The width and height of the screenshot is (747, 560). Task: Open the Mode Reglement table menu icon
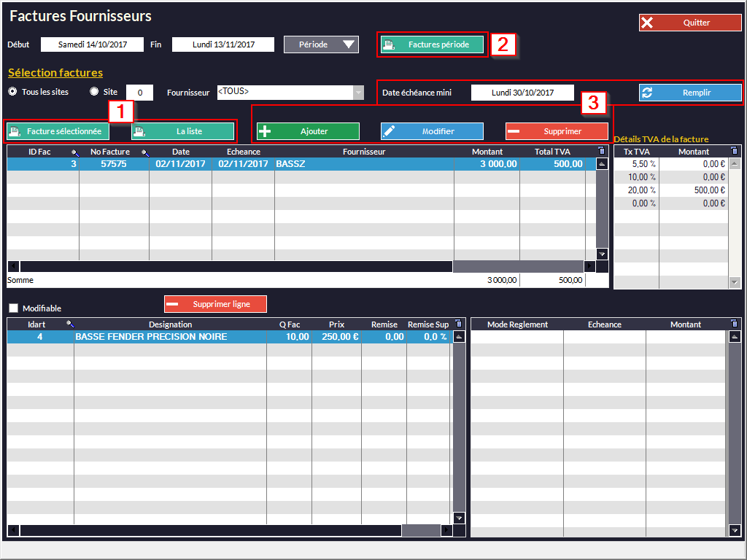click(735, 324)
